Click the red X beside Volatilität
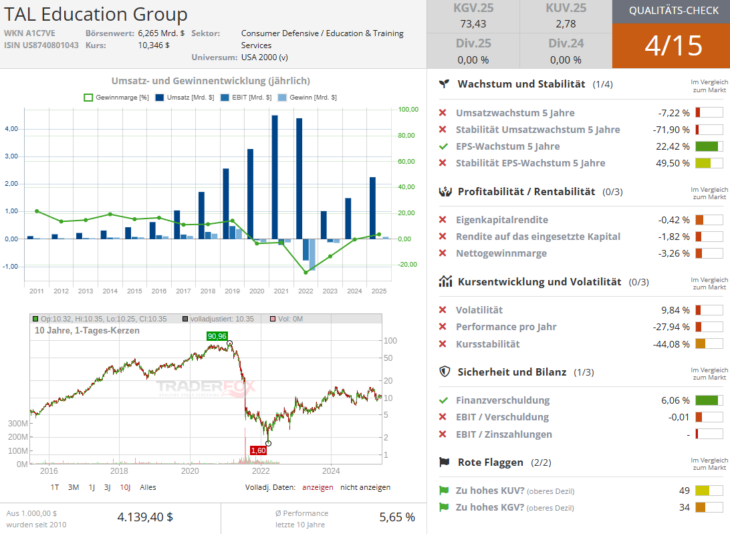 tap(443, 310)
